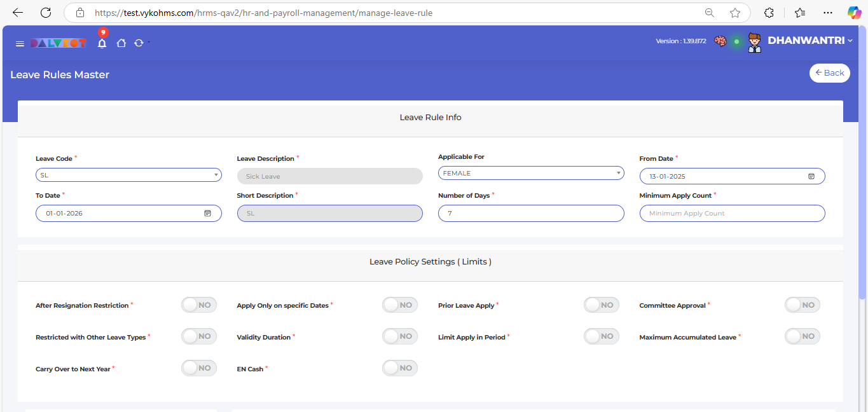Open the notifications bell icon
This screenshot has height=412, width=868.
click(x=102, y=43)
